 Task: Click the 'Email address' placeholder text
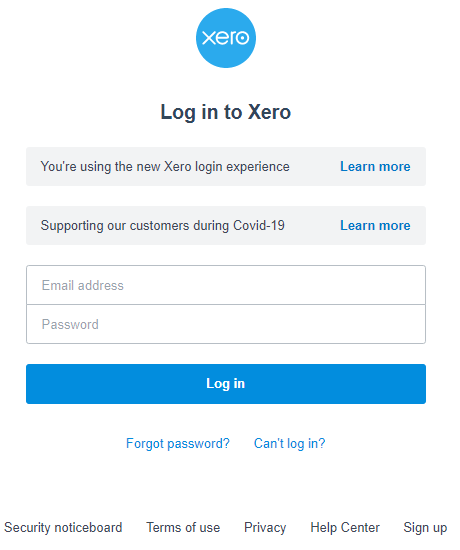click(82, 286)
